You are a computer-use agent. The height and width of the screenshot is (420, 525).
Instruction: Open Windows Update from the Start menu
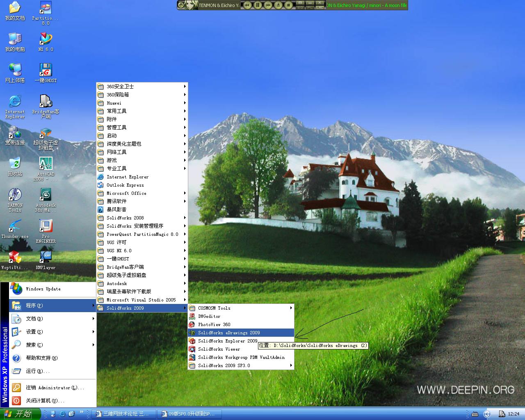(52, 289)
